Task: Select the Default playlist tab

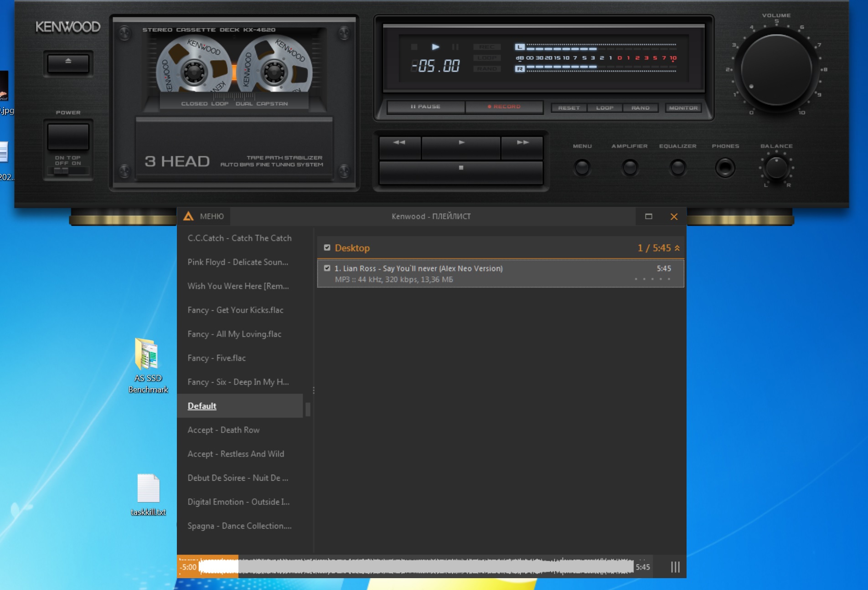Action: pos(240,406)
